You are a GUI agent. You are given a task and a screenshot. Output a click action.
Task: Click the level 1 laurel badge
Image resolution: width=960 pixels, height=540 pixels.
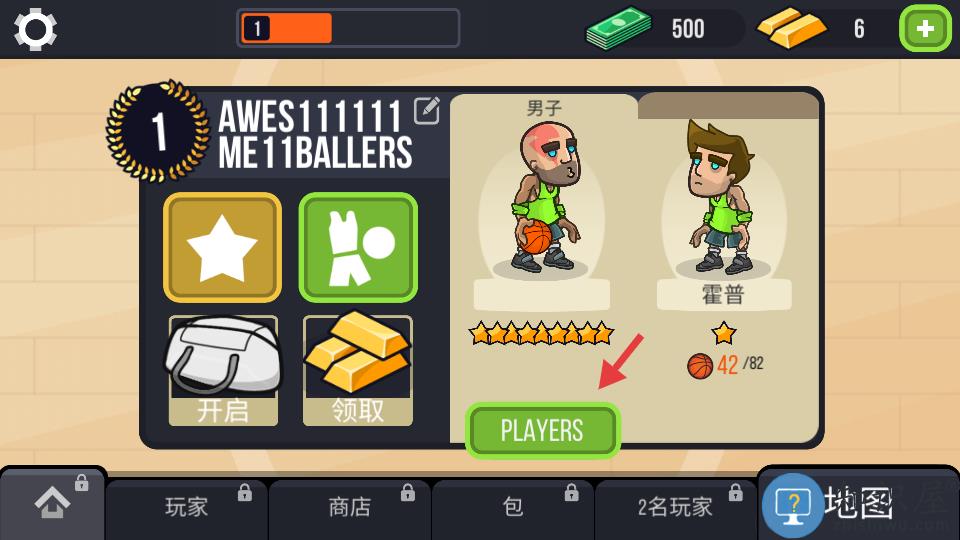coord(157,132)
